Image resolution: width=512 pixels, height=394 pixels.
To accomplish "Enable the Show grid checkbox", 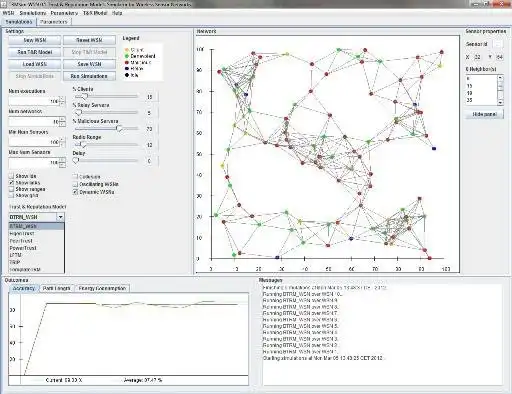I will point(12,195).
